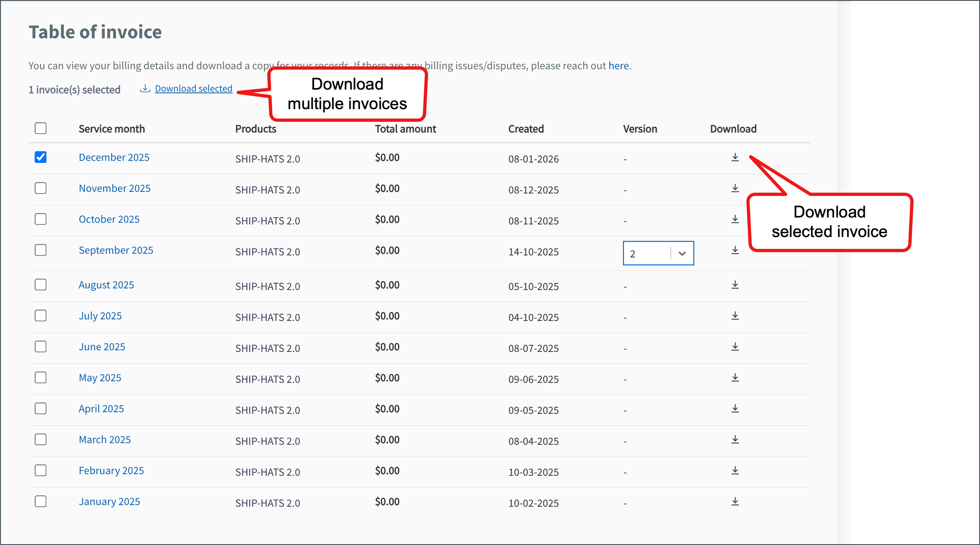
Task: Select the September 2025 row checkbox
Action: (x=41, y=250)
